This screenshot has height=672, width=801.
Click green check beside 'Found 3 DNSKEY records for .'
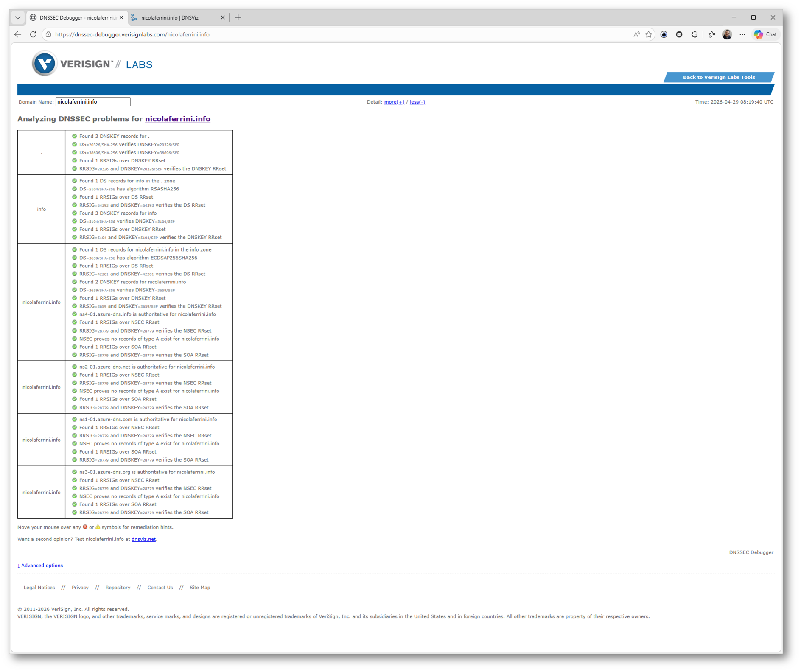pos(74,136)
